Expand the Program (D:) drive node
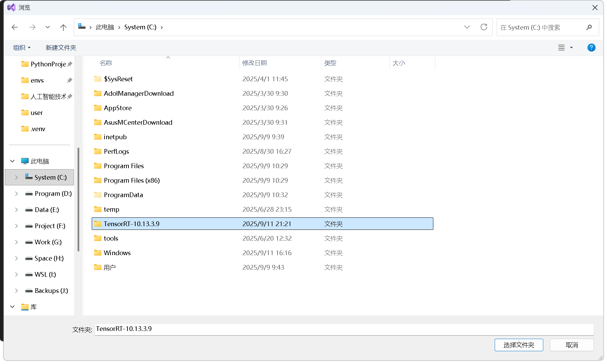The image size is (607, 364). 16,193
